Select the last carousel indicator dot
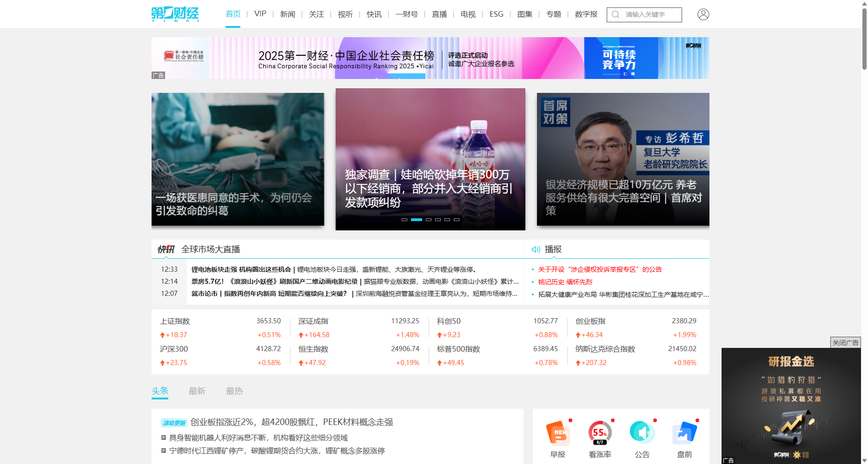This screenshot has height=464, width=868. 457,219
